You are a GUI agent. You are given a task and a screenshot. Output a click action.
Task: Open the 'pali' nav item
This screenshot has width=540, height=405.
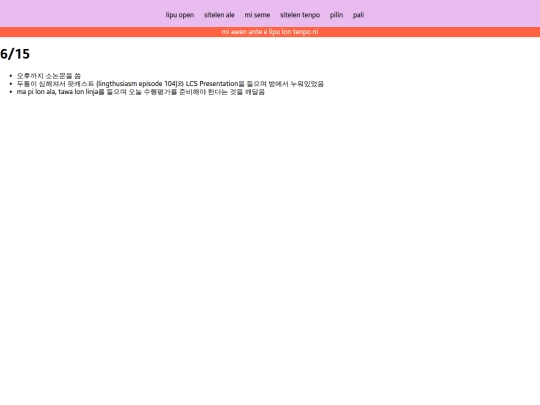click(358, 15)
